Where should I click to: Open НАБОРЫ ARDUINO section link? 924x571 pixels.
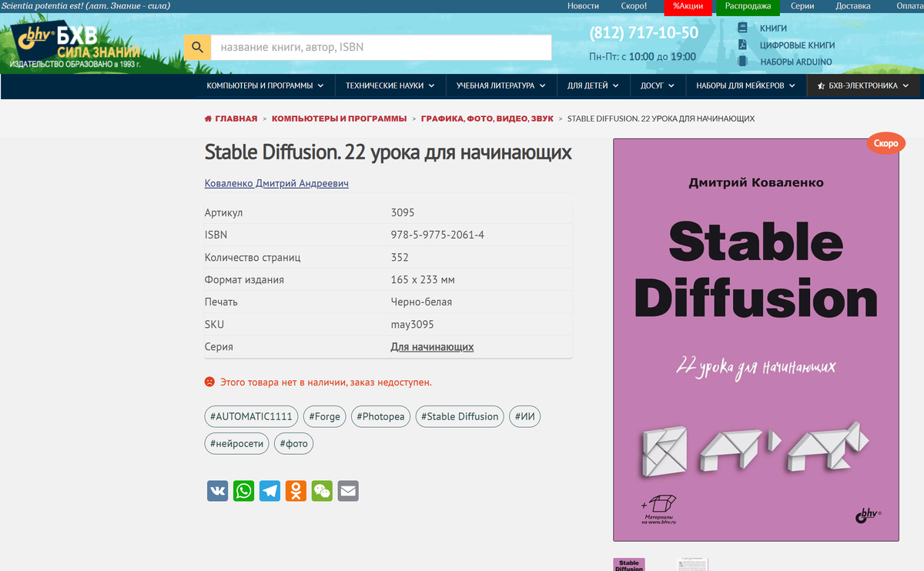coord(796,62)
